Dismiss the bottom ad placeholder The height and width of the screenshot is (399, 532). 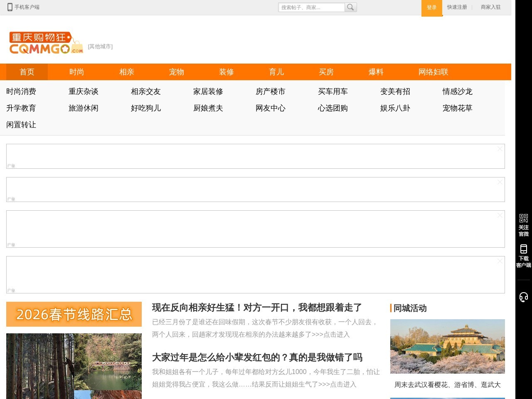499,261
